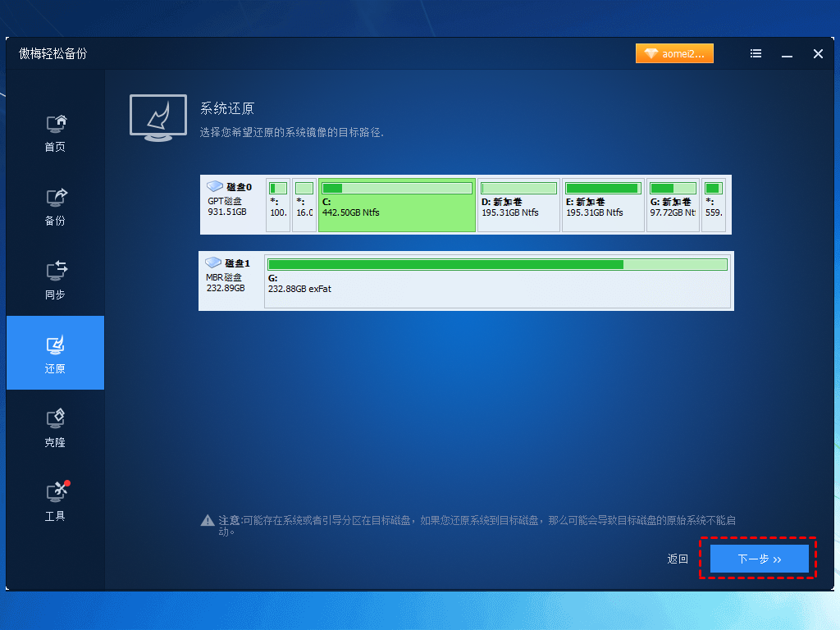Select the first 100MB unnamed partition
Image resolution: width=840 pixels, height=630 pixels.
[278, 205]
